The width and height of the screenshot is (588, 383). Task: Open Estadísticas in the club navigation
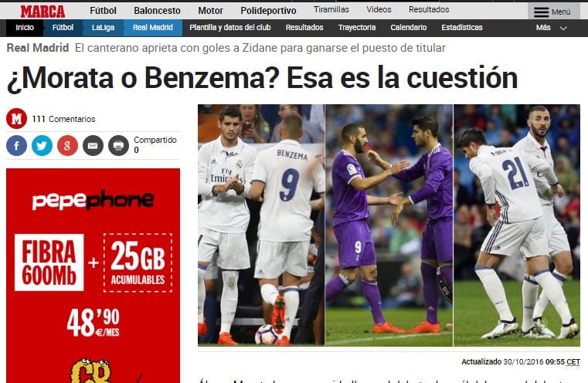pyautogui.click(x=462, y=28)
